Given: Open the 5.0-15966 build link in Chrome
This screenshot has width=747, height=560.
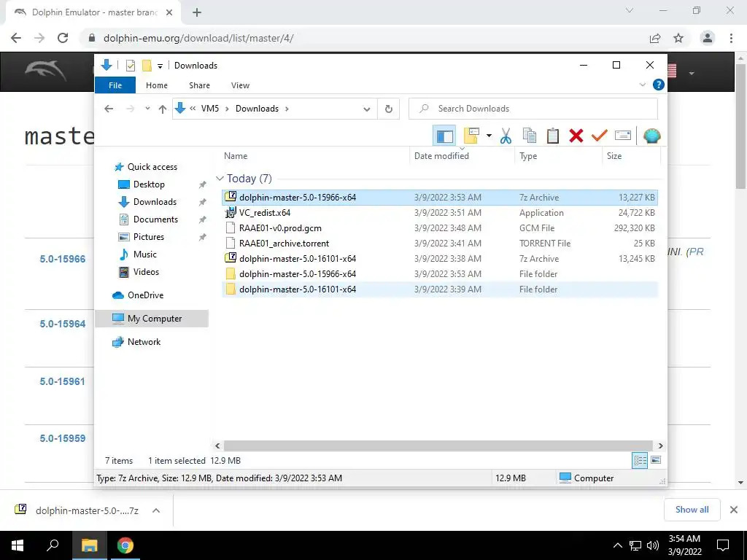Looking at the screenshot, I should [x=63, y=259].
